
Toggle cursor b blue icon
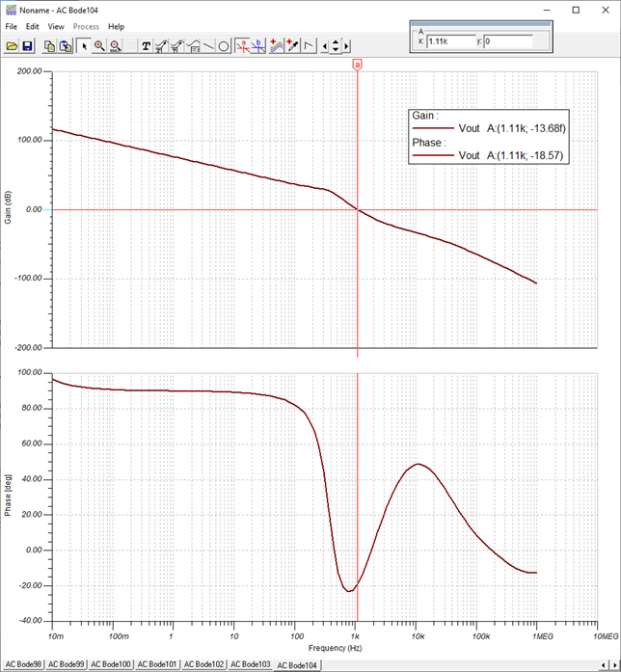258,46
